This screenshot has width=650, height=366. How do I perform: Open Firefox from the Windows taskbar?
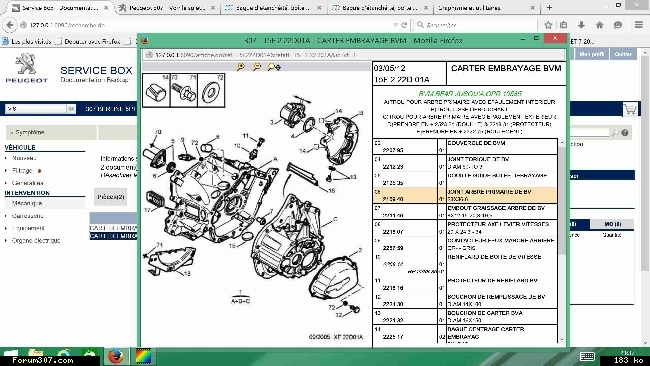pos(116,356)
